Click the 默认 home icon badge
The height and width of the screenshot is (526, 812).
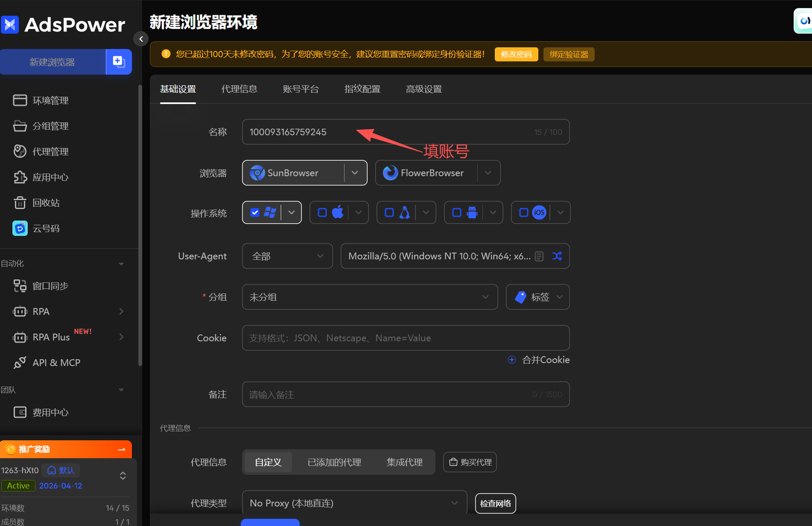(x=61, y=470)
